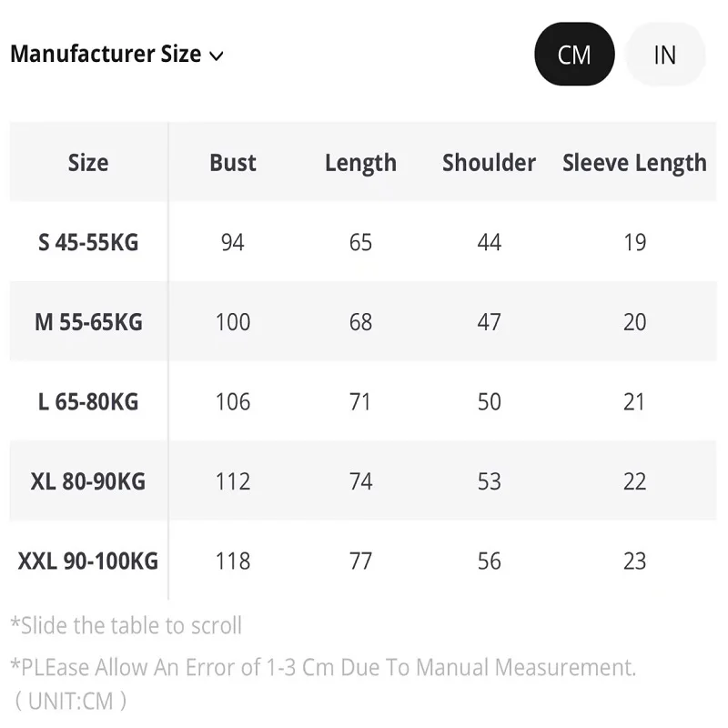Select the Length column header

click(x=360, y=164)
